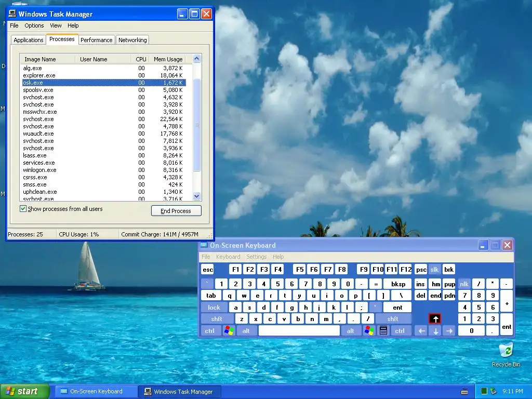Click the spacebar on On-Screen Keyboard
532x399 pixels.
pyautogui.click(x=299, y=330)
